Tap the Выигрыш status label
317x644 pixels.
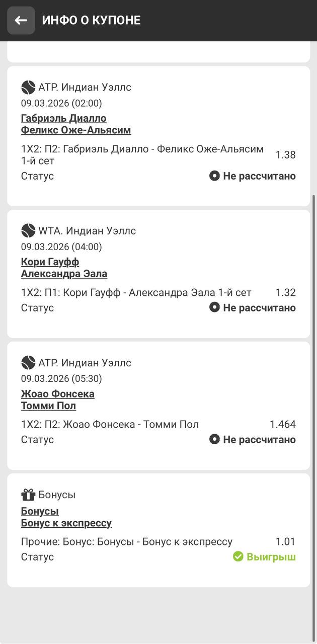tap(271, 557)
